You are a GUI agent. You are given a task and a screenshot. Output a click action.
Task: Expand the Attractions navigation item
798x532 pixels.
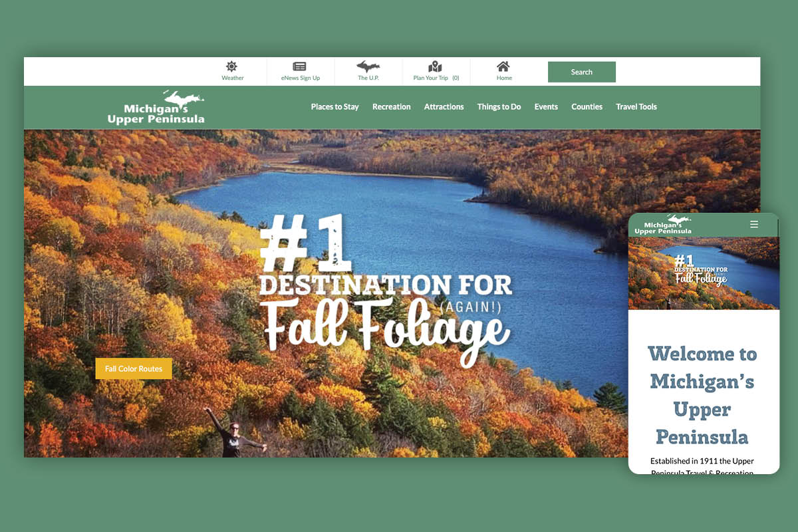pyautogui.click(x=444, y=107)
